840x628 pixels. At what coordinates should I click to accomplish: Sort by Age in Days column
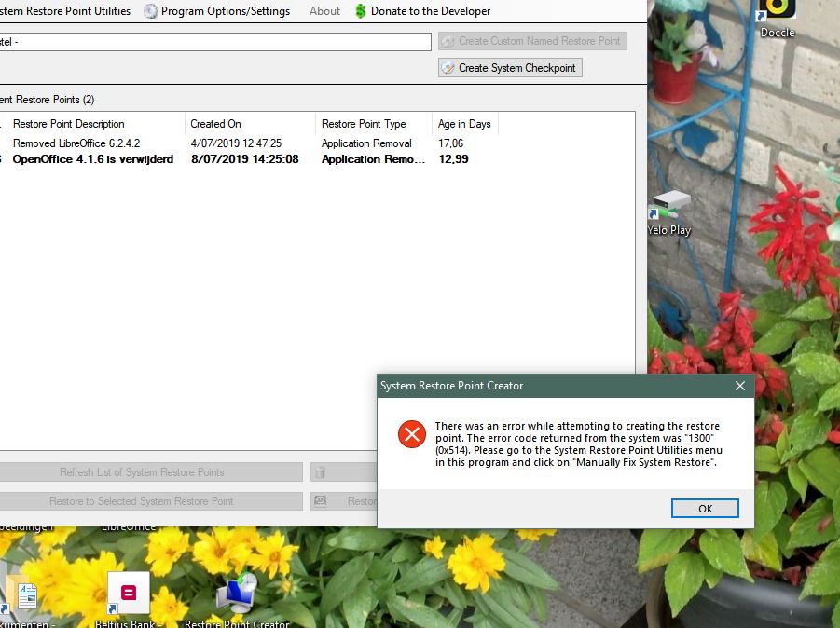[x=464, y=124]
